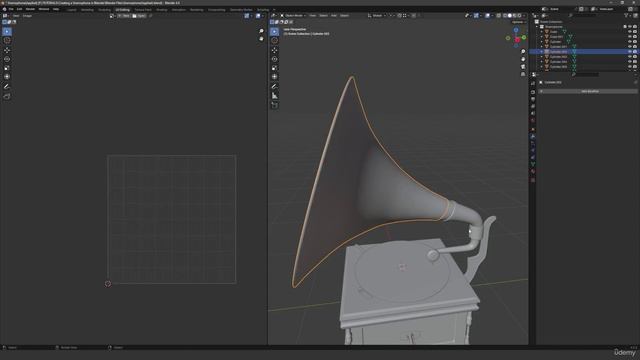
Task: Open the Render menu in the top bar
Action: click(30, 9)
